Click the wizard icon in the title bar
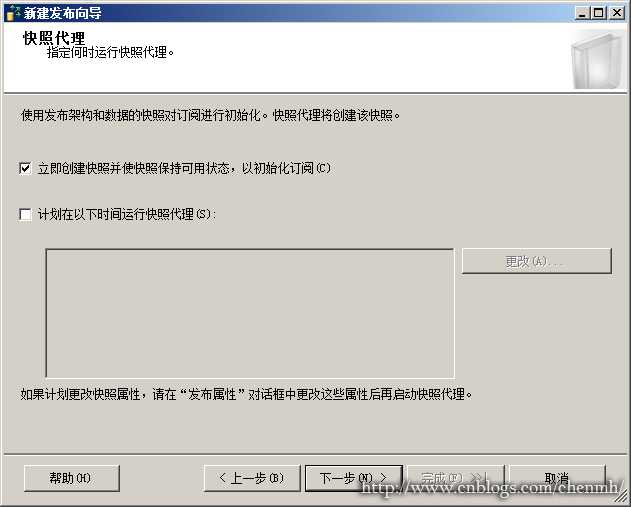 tap(14, 13)
